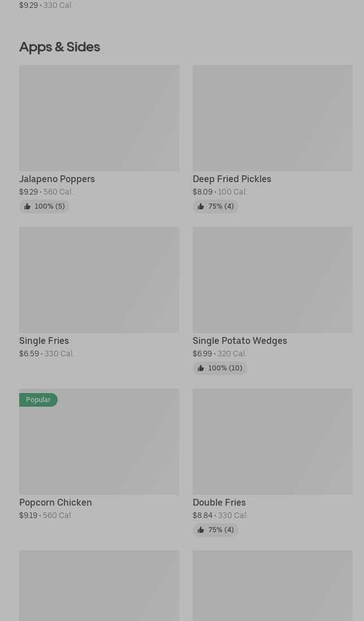
Task: Click the Popcorn Chicken $9.19 price line
Action: click(x=46, y=515)
